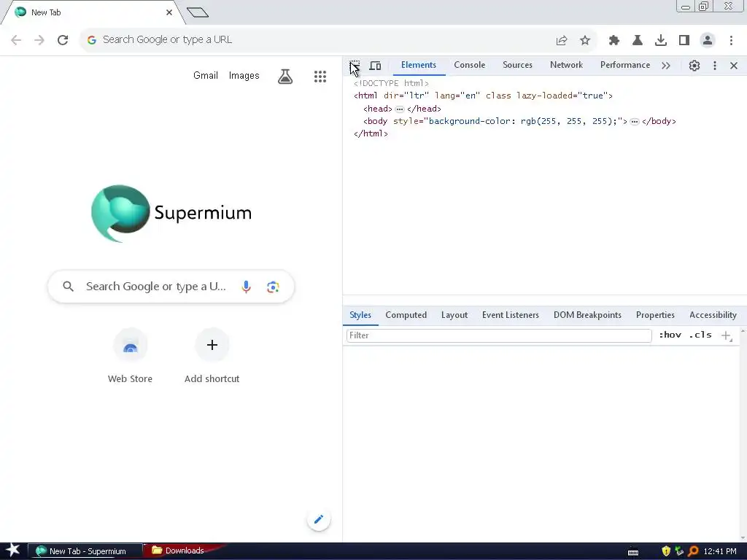
Task: Open the Sources tab
Action: [517, 65]
